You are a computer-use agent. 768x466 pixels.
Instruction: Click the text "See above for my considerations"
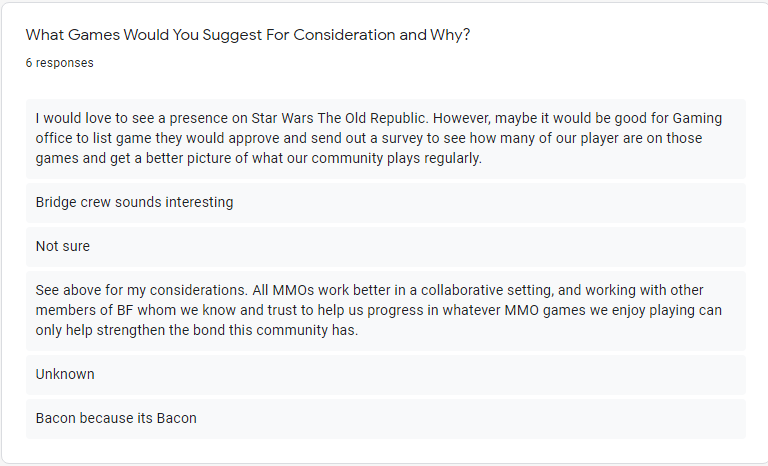[x=141, y=290]
